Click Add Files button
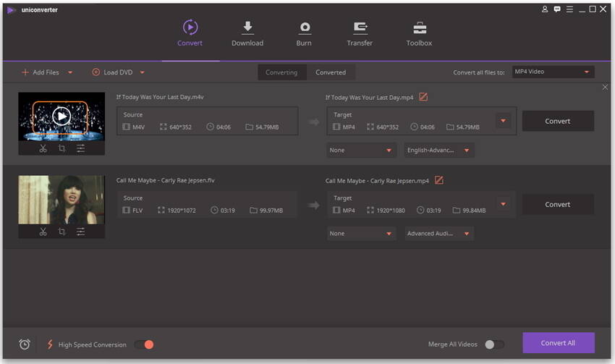Image resolution: width=615 pixels, height=364 pixels. [41, 72]
